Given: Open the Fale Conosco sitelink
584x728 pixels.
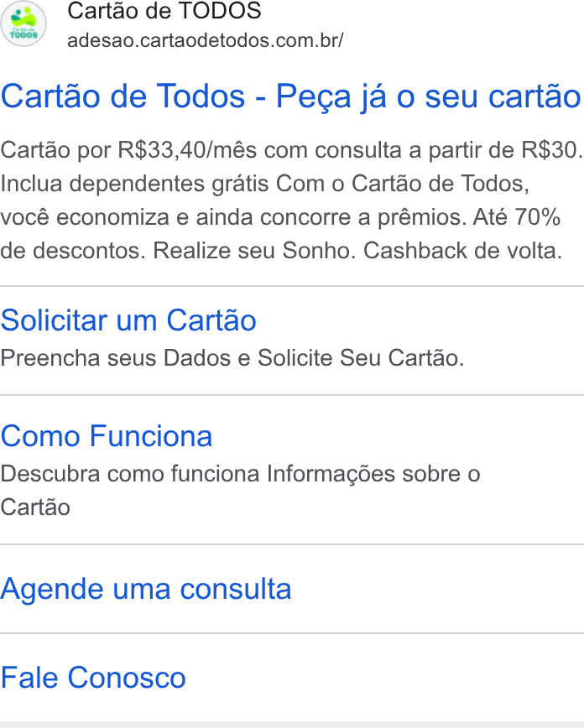Looking at the screenshot, I should coord(93,678).
